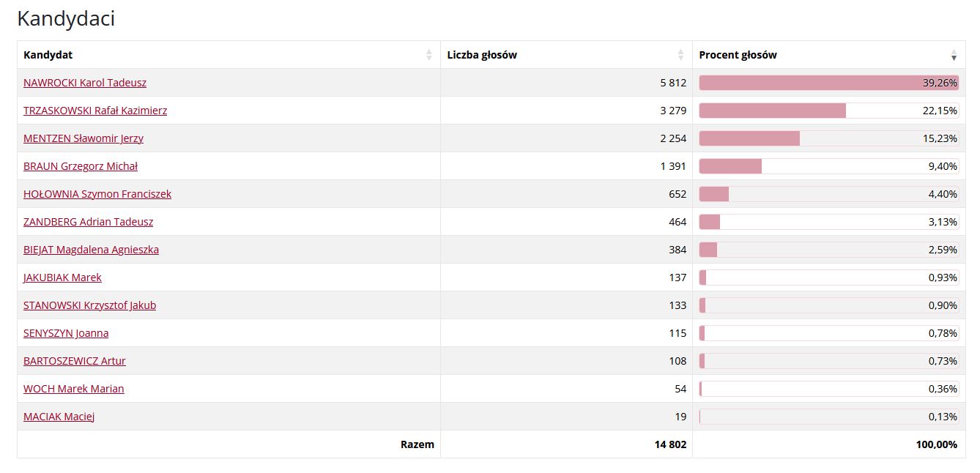
Task: Select JAKUBIAK Marek candidate link
Action: point(62,278)
